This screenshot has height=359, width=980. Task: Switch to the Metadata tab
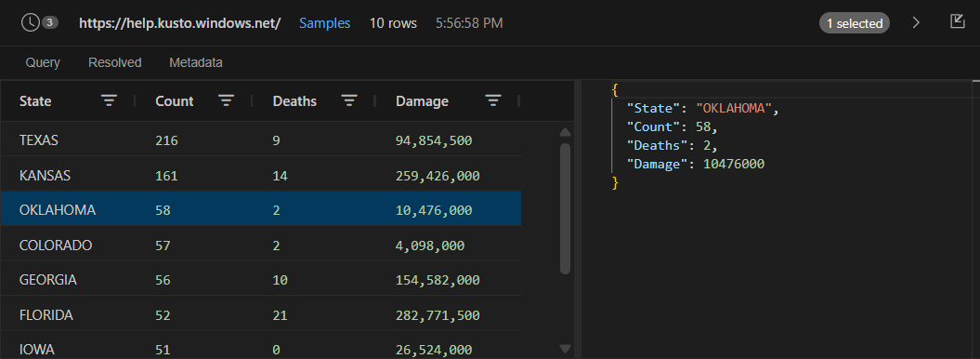point(196,62)
